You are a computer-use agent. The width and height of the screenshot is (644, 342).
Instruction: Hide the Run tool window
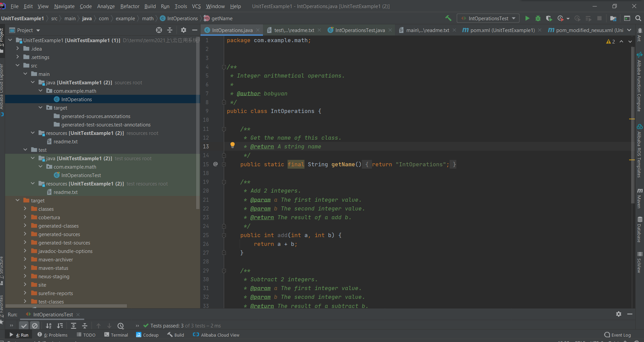point(630,314)
